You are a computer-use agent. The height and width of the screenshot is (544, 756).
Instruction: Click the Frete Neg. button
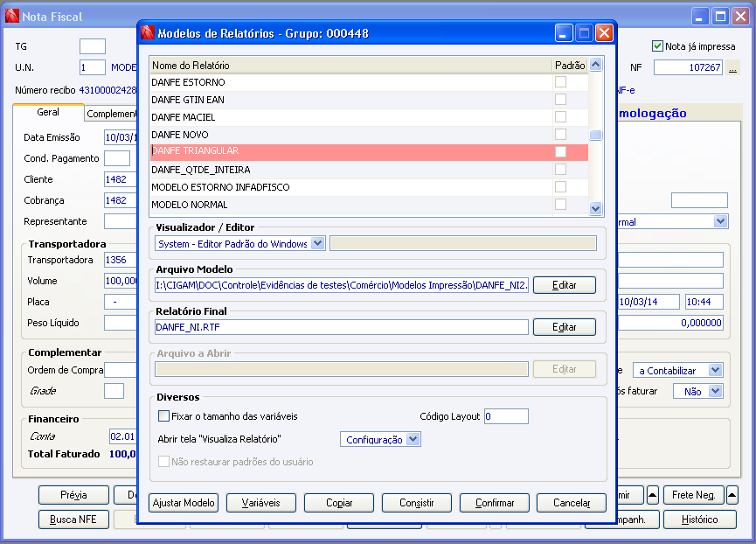coord(693,495)
